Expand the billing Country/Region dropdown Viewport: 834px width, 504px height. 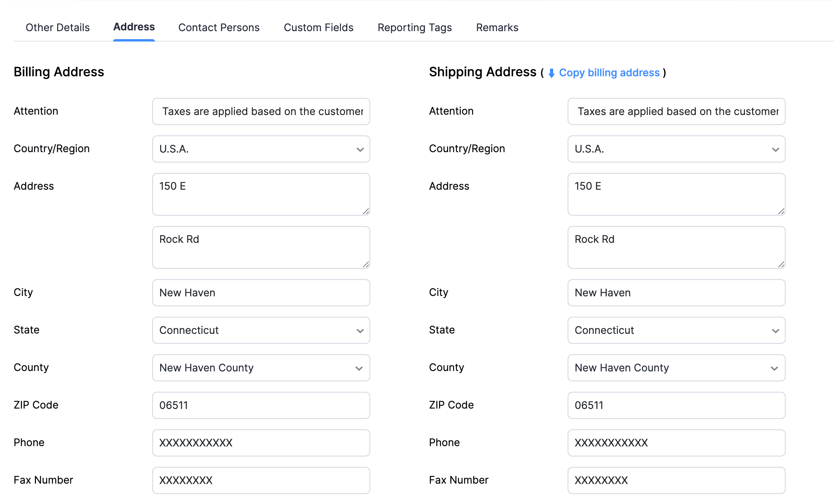pos(261,149)
